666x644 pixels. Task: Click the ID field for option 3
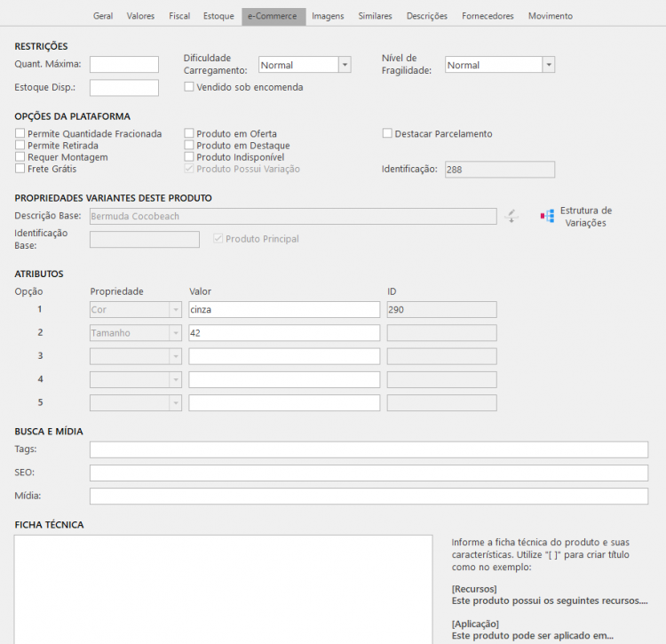(441, 356)
